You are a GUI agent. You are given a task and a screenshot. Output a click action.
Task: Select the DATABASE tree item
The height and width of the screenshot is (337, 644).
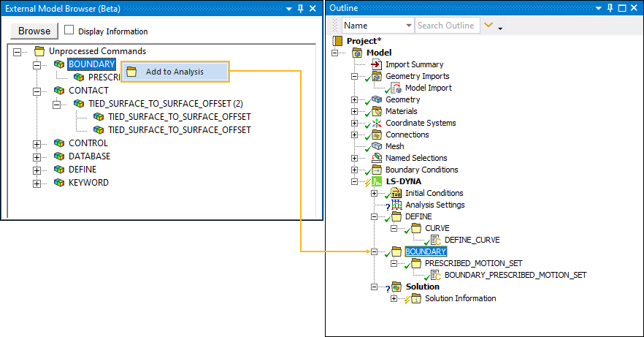pos(89,156)
